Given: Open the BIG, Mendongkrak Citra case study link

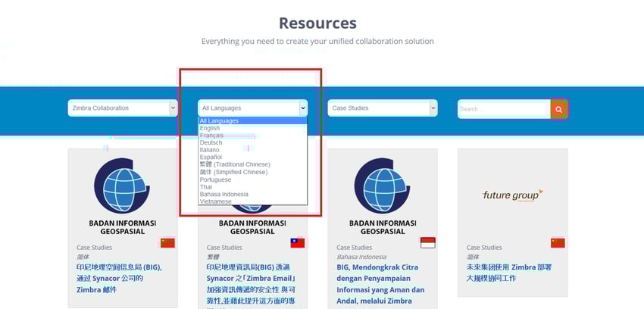Looking at the screenshot, I should (380, 284).
